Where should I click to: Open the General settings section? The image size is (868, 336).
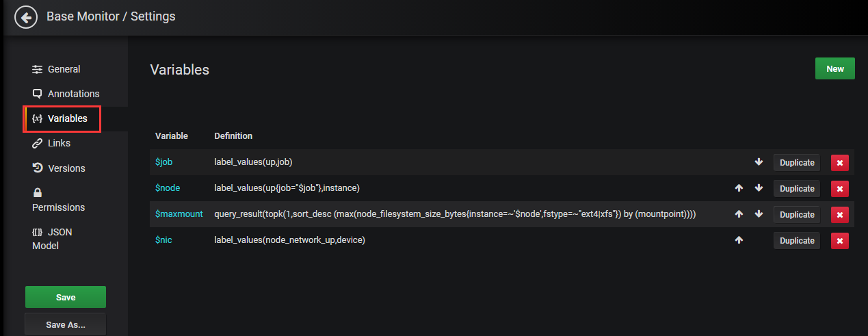click(x=64, y=69)
